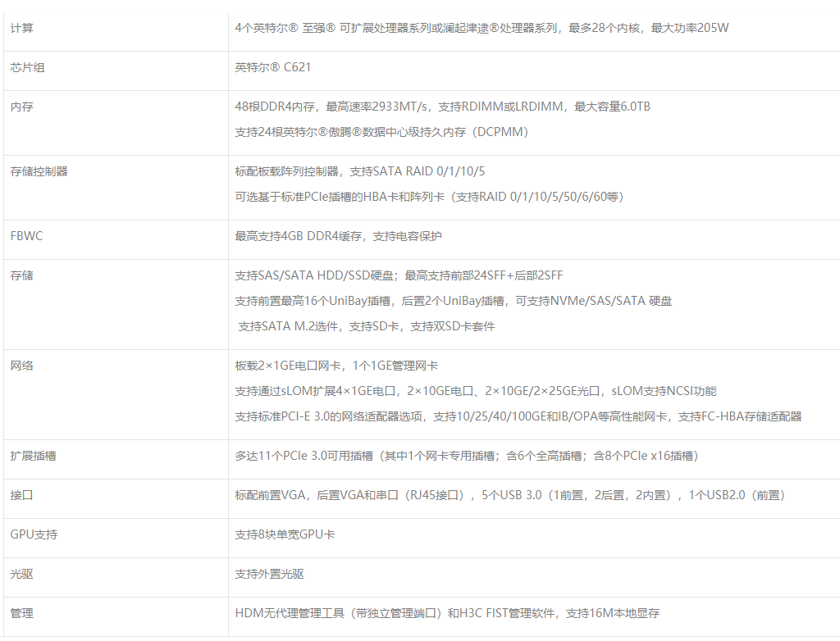The width and height of the screenshot is (840, 641).
Task: Select the 最高支持4GB DDR4缓存 text
Action: pos(338,236)
